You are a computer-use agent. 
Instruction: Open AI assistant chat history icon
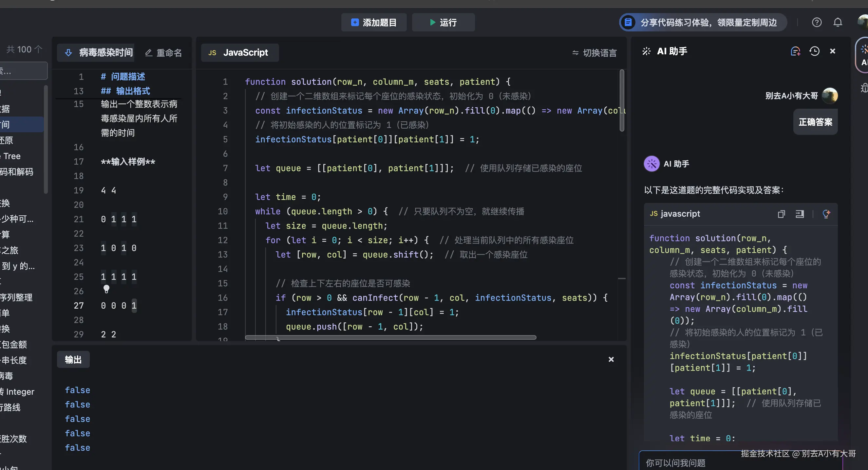click(814, 51)
